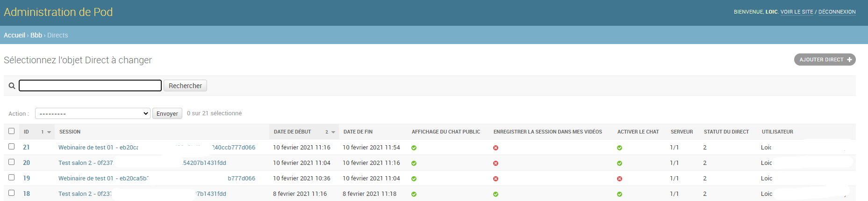Click green record session icon for row 18
Viewport: 868px width, 201px height.
pyautogui.click(x=495, y=194)
